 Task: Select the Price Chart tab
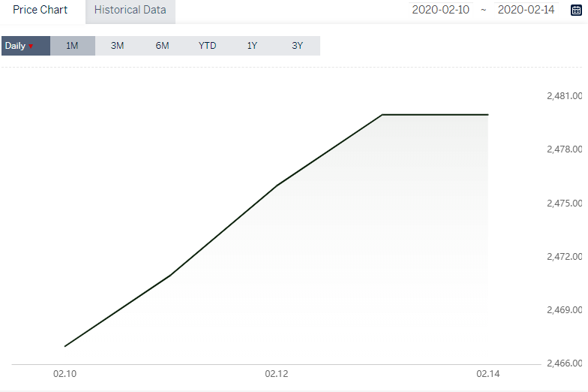(40, 11)
